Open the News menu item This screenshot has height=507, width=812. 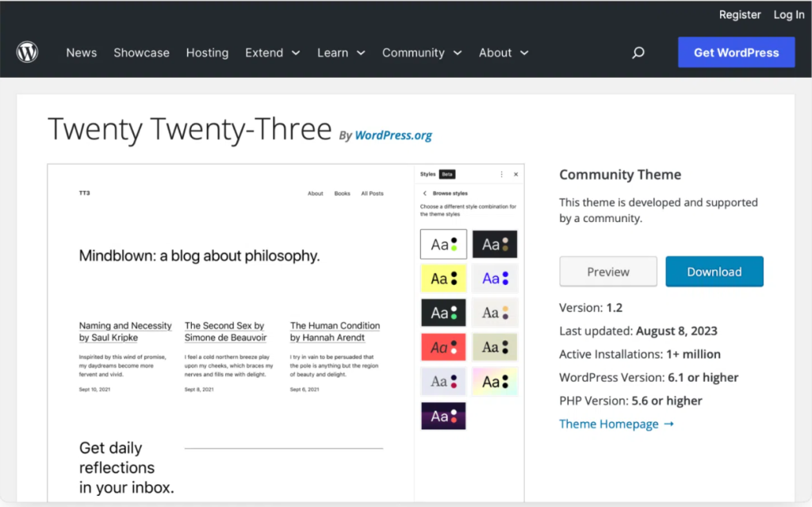pyautogui.click(x=82, y=53)
